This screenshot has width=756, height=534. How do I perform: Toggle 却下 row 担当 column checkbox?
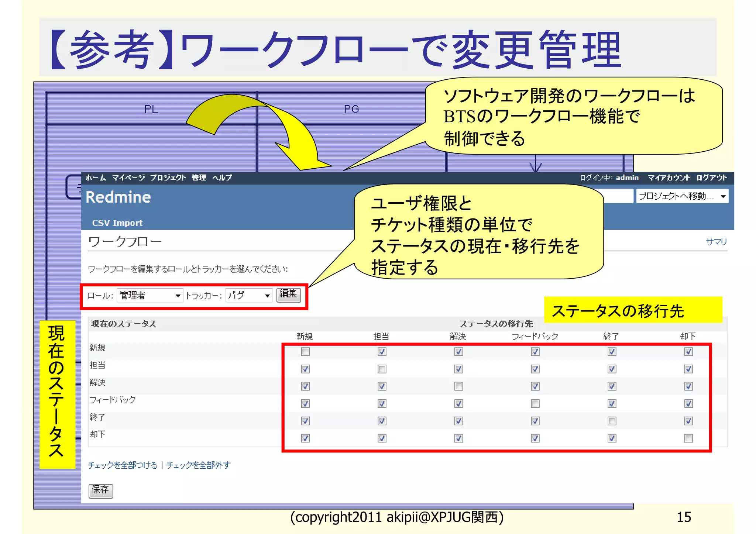click(382, 438)
